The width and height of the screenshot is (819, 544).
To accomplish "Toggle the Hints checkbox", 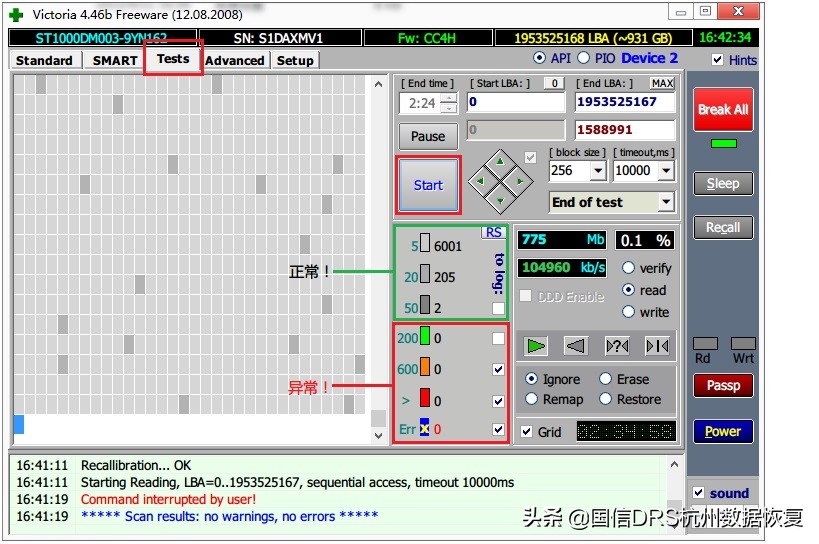I will [x=717, y=60].
